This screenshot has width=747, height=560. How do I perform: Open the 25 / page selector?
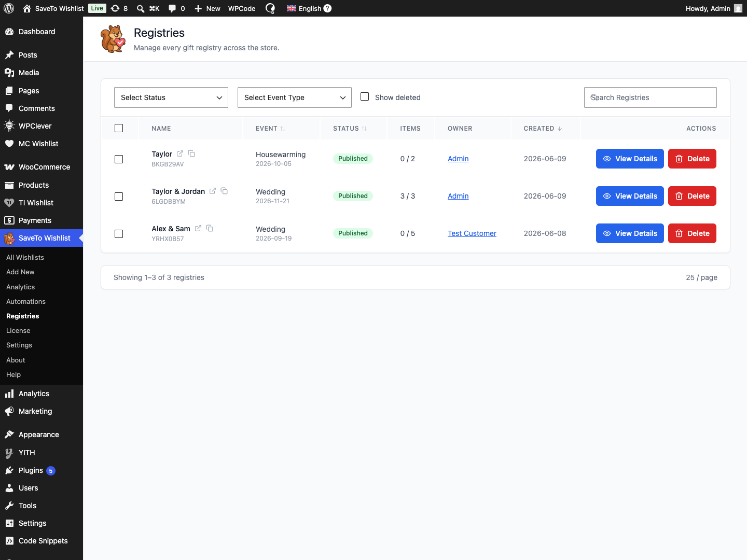point(701,277)
